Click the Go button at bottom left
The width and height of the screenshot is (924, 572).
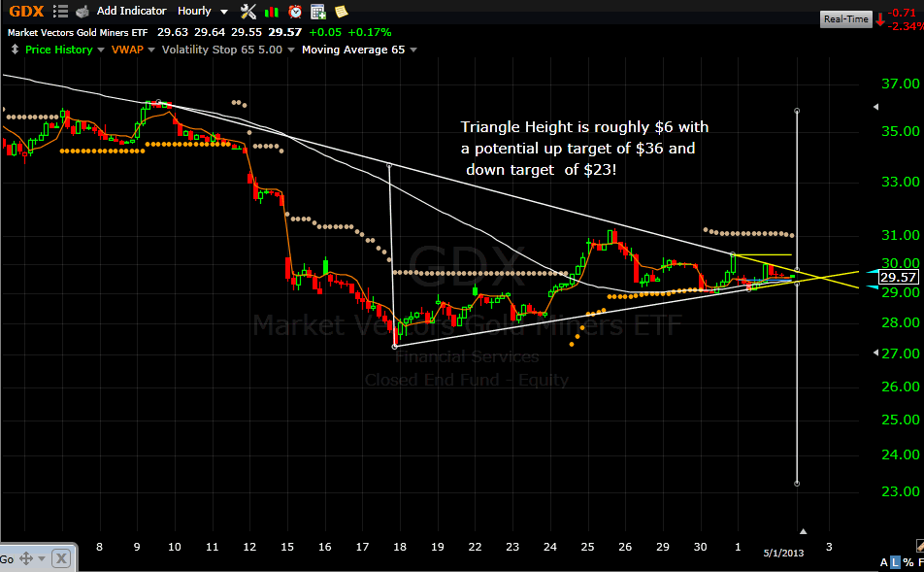click(x=7, y=559)
